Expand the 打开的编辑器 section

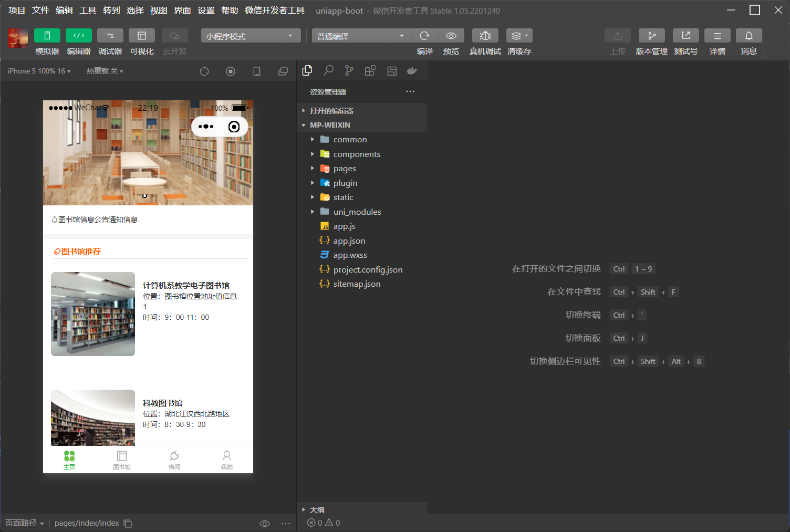(362, 111)
